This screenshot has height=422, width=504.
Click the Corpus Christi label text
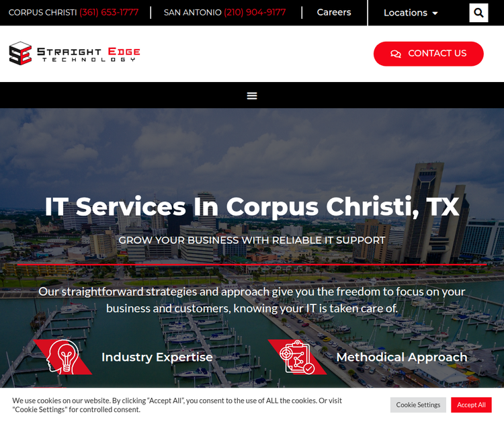(42, 13)
